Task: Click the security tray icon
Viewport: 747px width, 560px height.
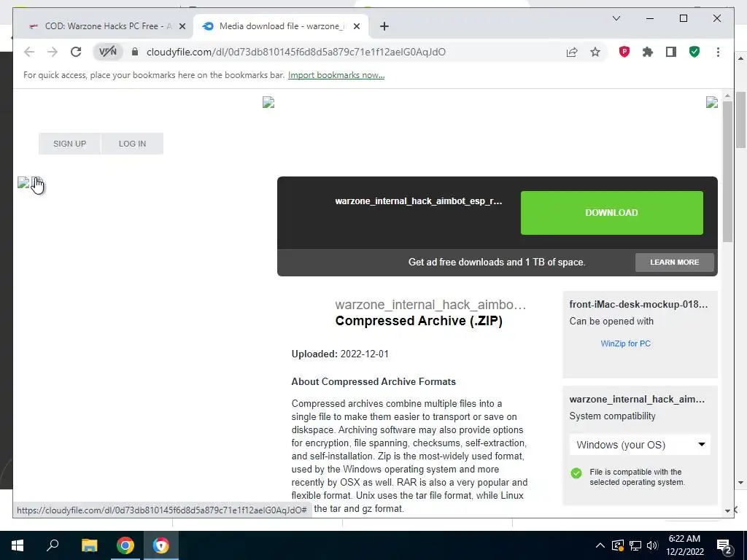Action: coord(617,545)
